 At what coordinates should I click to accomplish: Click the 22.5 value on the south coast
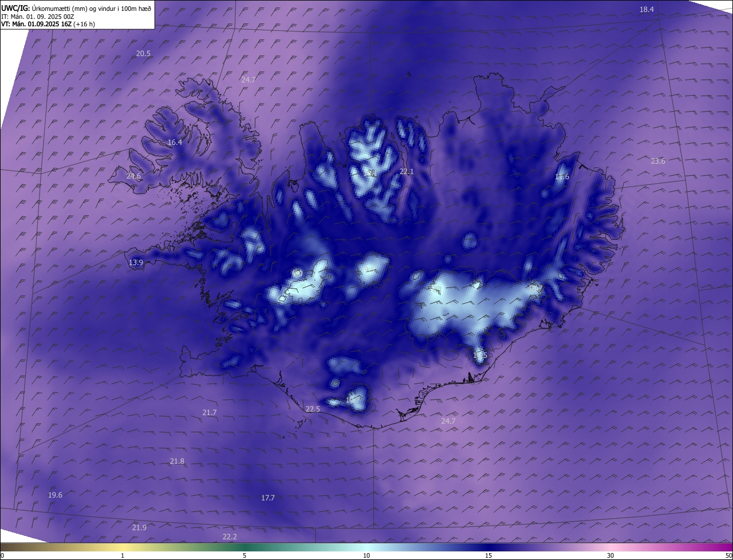[313, 409]
